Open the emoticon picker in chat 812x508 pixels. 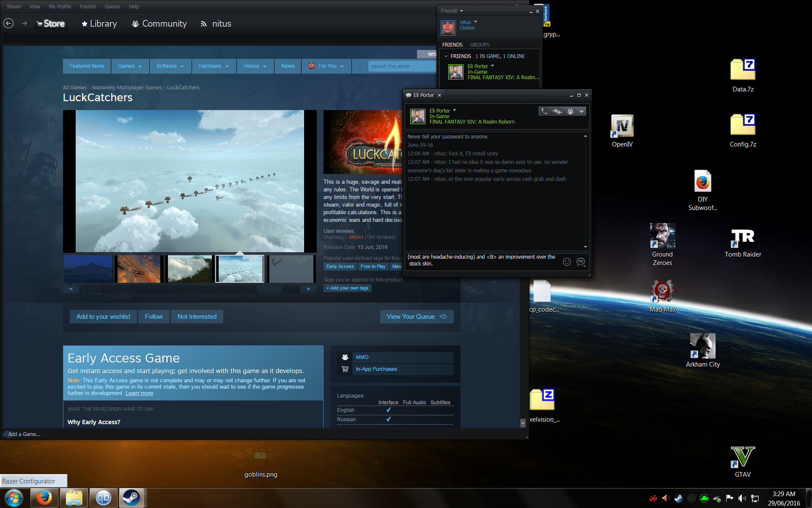[567, 262]
